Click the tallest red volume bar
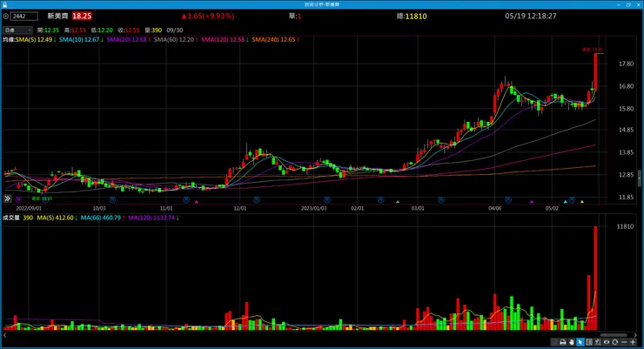The image size is (644, 349). [x=595, y=278]
